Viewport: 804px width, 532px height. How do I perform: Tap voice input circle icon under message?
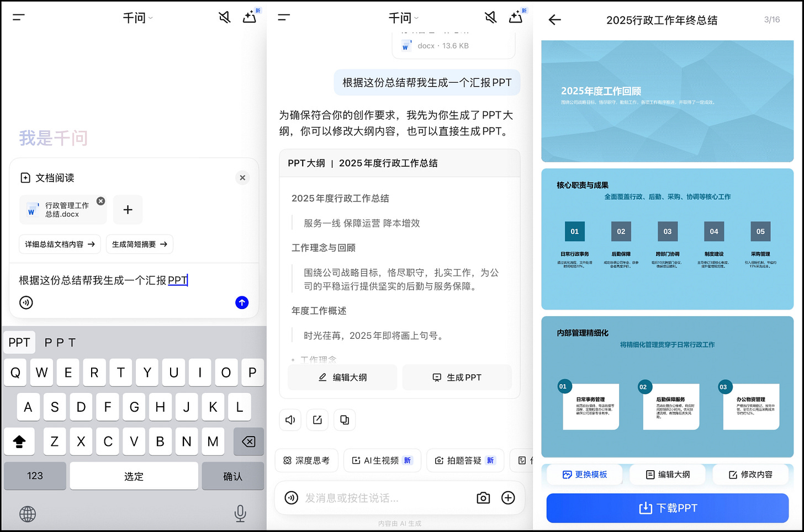(x=26, y=302)
